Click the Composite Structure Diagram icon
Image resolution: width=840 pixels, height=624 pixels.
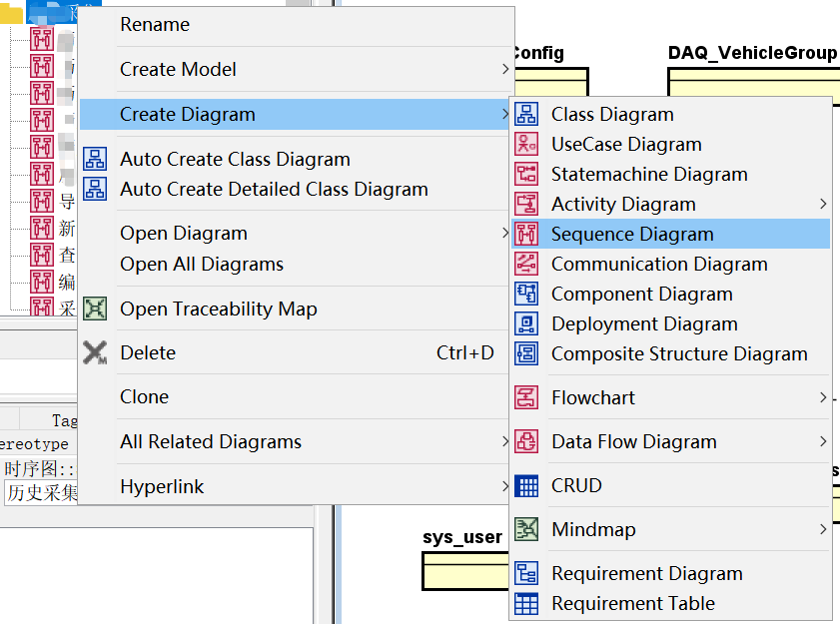point(526,354)
